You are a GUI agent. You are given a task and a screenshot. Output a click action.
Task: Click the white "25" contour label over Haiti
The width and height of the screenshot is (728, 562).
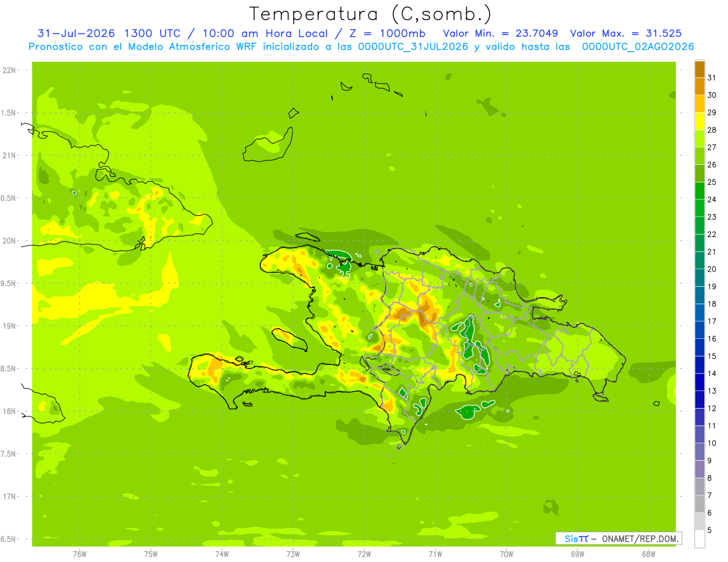[x=345, y=275]
